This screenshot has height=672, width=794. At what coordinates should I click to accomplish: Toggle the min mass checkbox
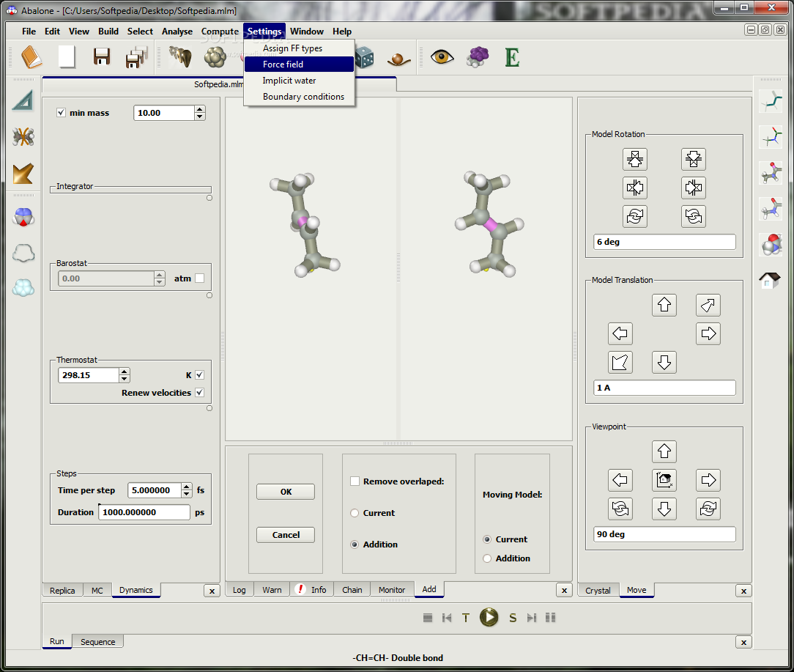pyautogui.click(x=61, y=113)
